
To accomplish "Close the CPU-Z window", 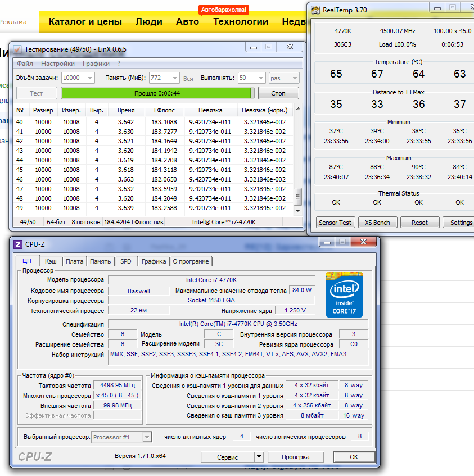I will tap(363, 242).
